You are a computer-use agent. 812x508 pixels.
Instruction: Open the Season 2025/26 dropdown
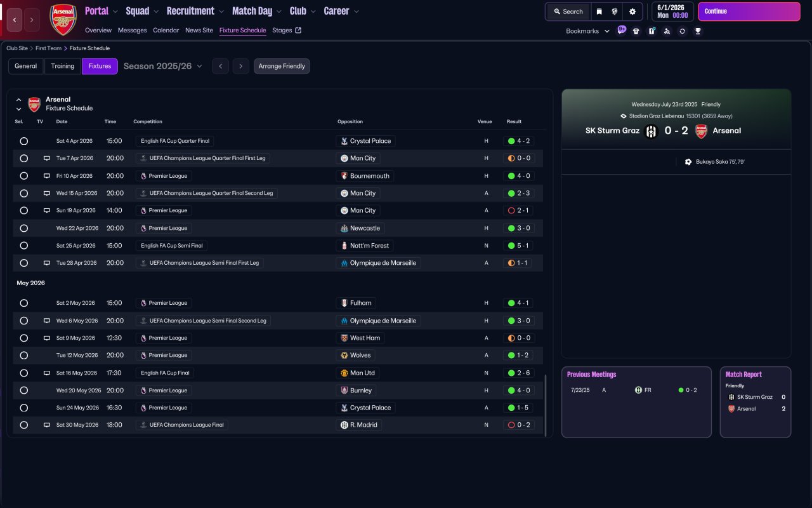click(163, 66)
